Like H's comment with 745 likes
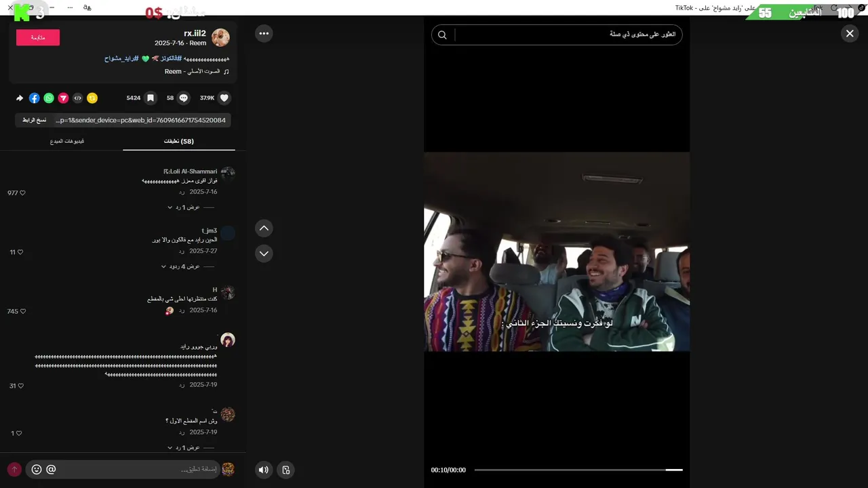The height and width of the screenshot is (488, 868). pos(23,312)
